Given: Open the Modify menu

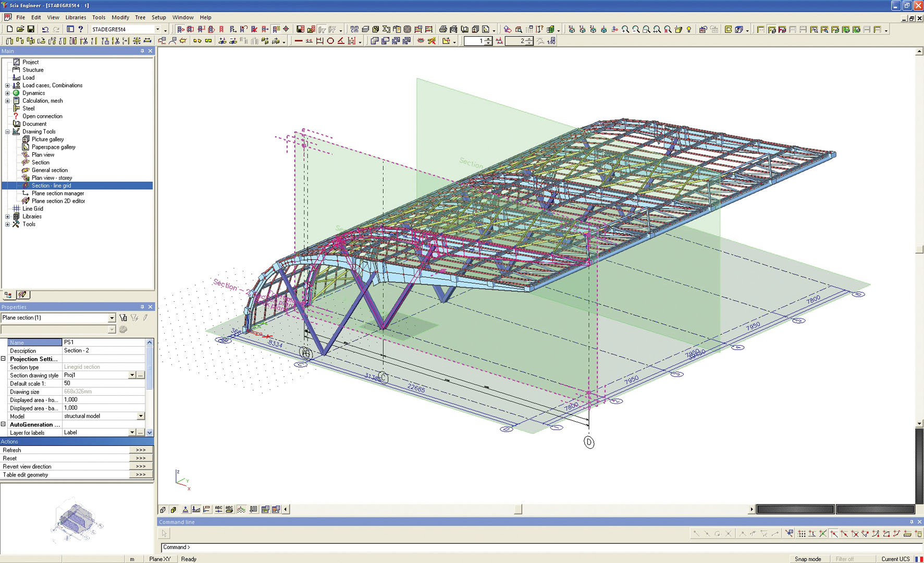Looking at the screenshot, I should (120, 17).
